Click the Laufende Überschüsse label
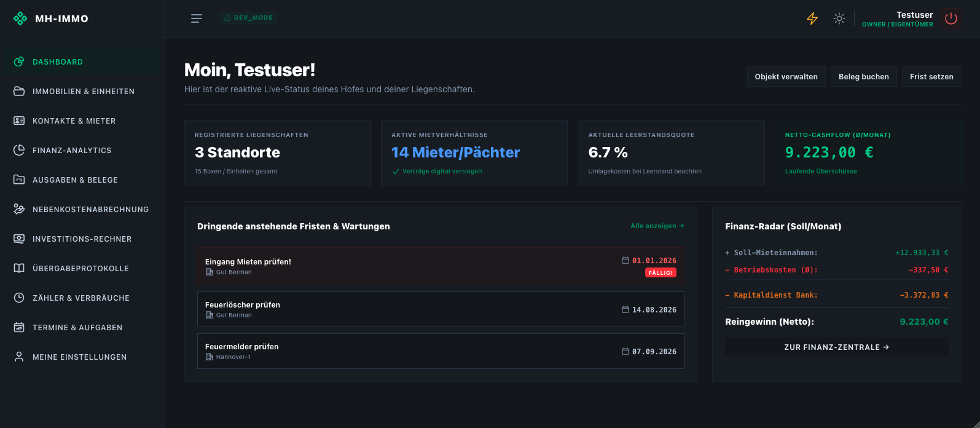Viewport: 980px width, 428px height. [821, 172]
